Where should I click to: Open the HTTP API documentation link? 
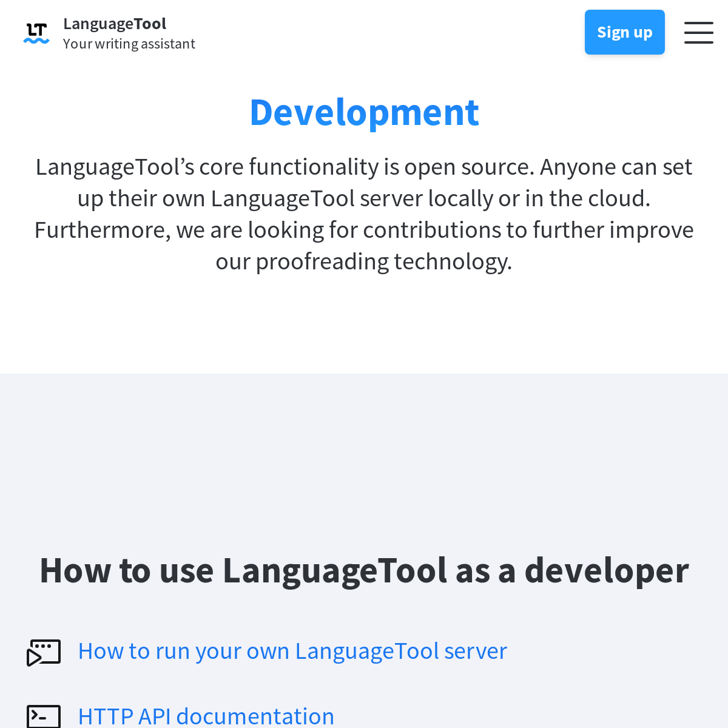tap(206, 716)
